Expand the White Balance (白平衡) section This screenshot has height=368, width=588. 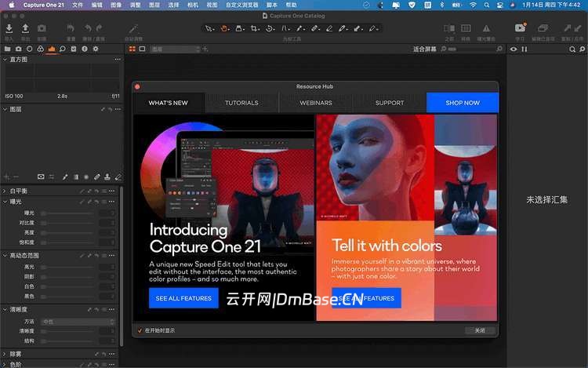tap(4, 191)
